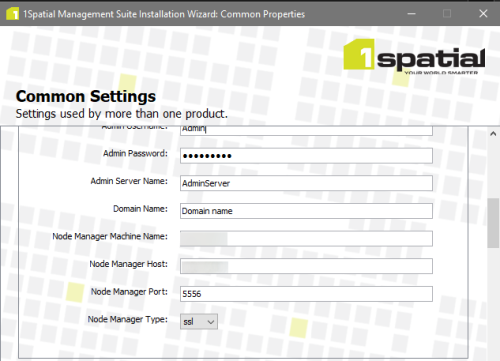Viewport: 500px width, 361px height.
Task: Click 'Settings used by more than one product' text
Action: pyautogui.click(x=122, y=114)
